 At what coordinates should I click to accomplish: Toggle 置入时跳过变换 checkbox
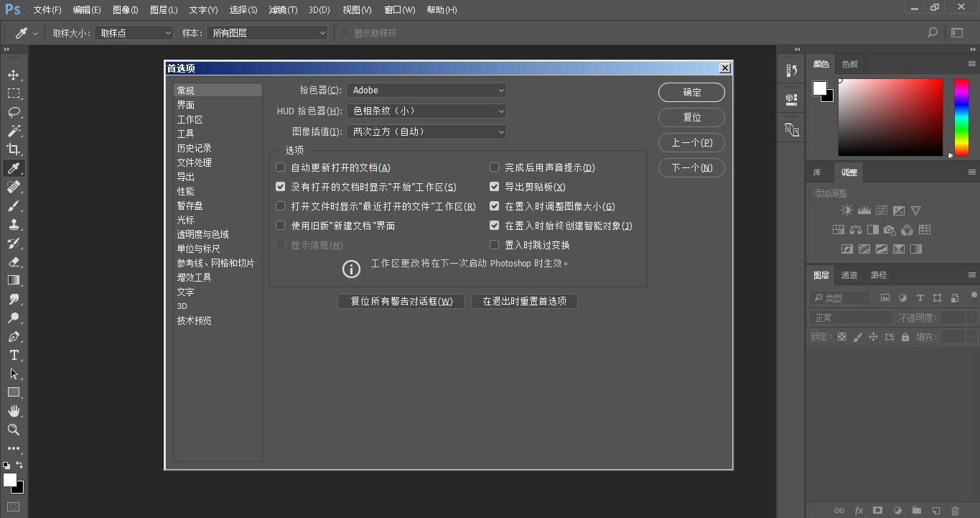coord(494,245)
